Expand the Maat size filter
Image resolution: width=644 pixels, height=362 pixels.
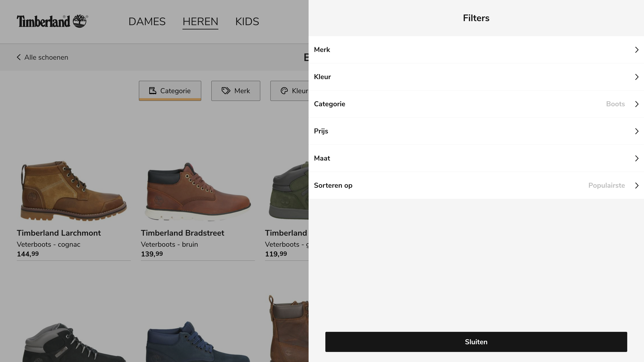pos(476,158)
